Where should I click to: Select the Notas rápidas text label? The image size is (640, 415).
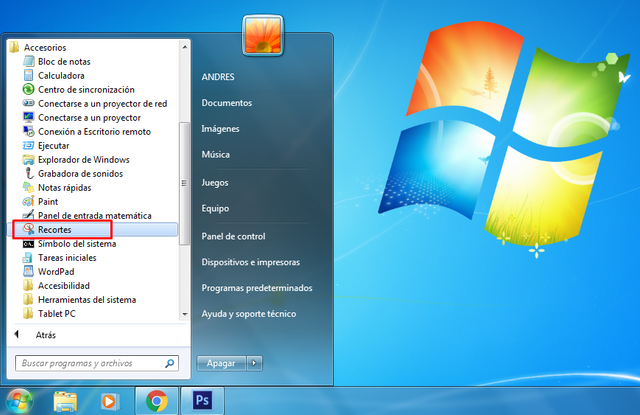tap(64, 188)
